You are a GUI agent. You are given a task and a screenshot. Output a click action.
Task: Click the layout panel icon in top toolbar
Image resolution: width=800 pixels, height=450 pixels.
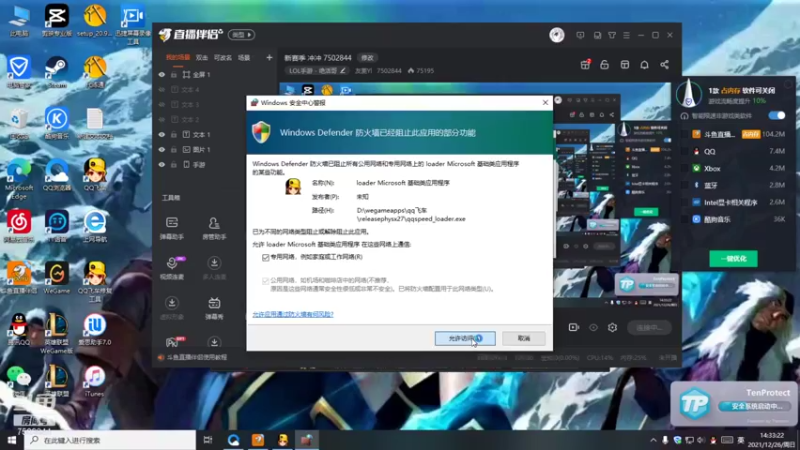[x=624, y=65]
